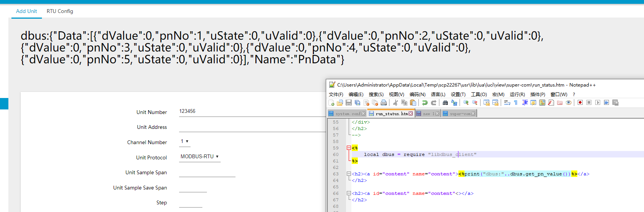
Task: Collapse the fold marker at line 59
Action: click(x=349, y=148)
